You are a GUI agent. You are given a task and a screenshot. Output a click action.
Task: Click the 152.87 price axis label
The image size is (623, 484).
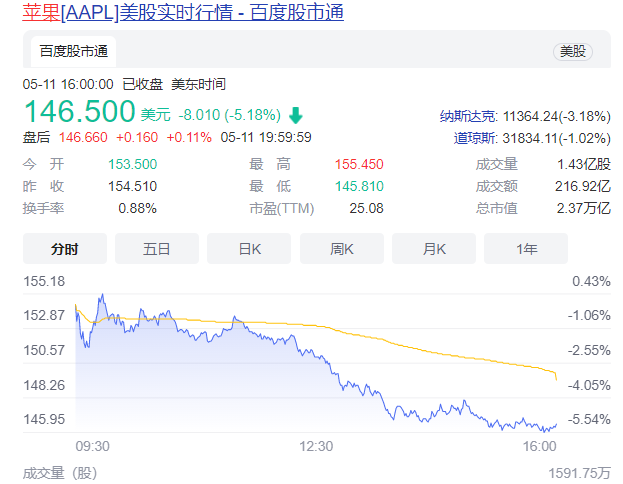pyautogui.click(x=44, y=316)
